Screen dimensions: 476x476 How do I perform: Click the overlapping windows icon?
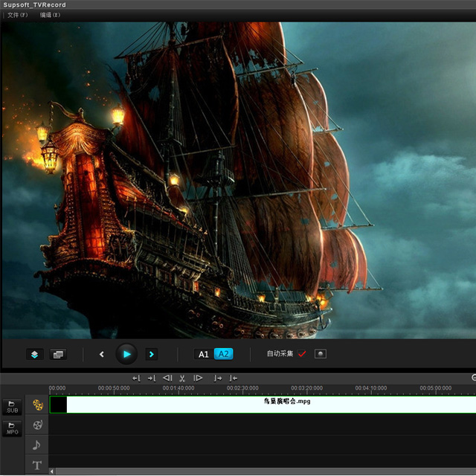58,354
